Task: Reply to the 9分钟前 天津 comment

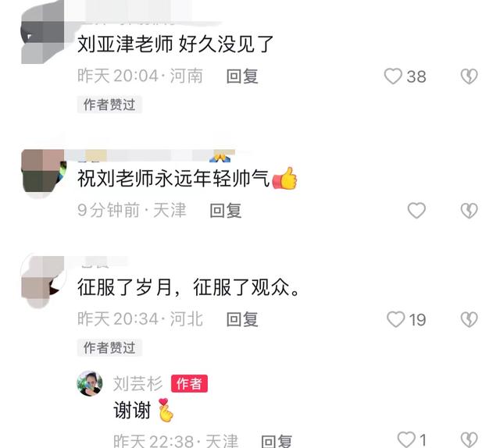Action: [x=226, y=211]
